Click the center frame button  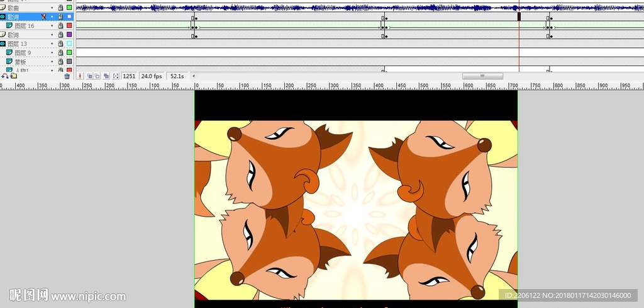[x=80, y=76]
